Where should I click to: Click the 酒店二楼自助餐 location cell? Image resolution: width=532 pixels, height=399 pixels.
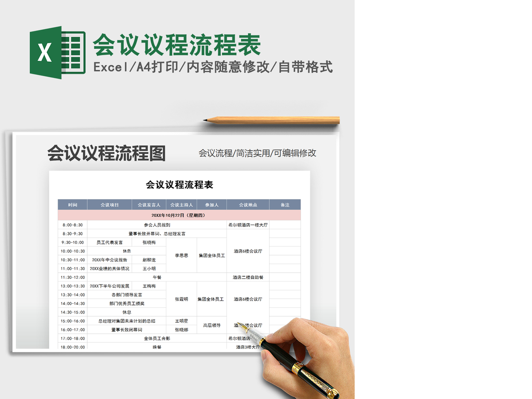[248, 277]
